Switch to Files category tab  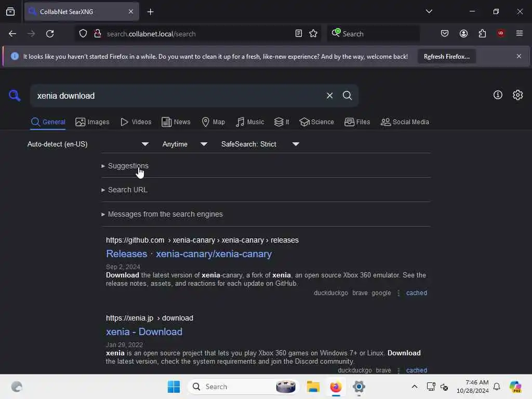click(357, 122)
